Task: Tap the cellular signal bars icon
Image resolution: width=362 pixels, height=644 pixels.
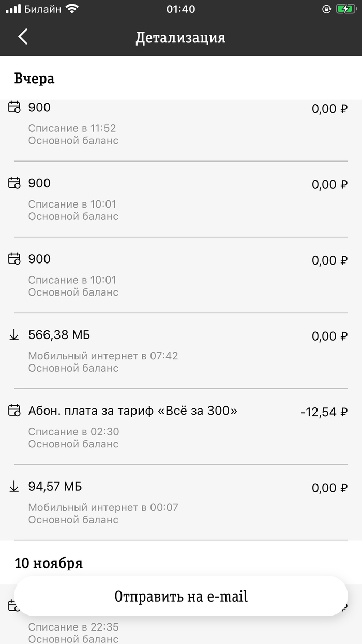Action: (x=13, y=9)
